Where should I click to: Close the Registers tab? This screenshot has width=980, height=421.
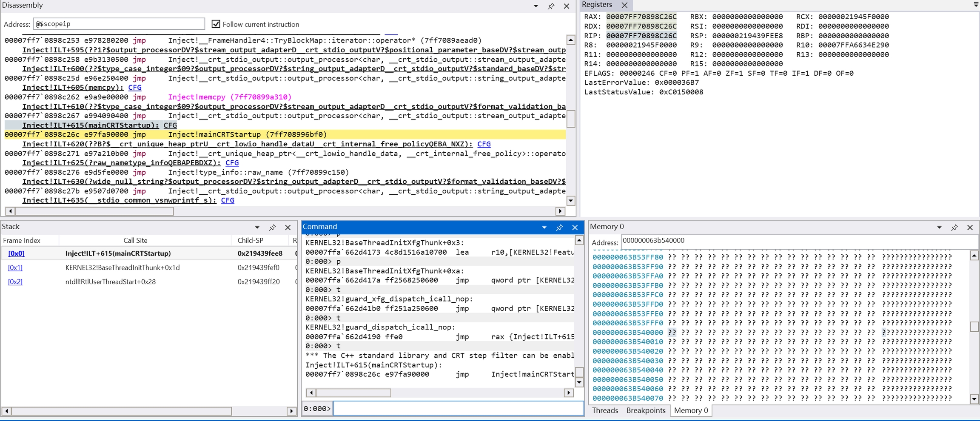624,5
